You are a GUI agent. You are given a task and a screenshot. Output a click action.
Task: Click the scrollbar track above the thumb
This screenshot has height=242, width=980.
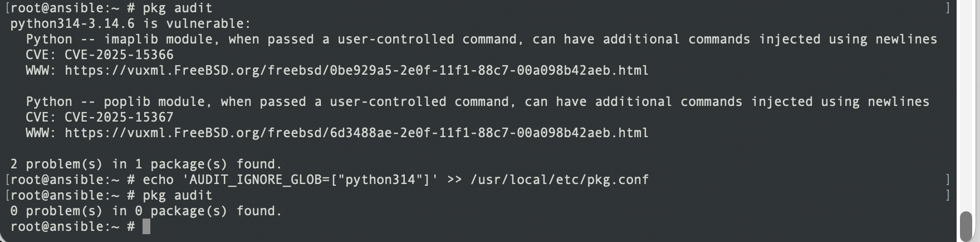[x=966, y=106]
